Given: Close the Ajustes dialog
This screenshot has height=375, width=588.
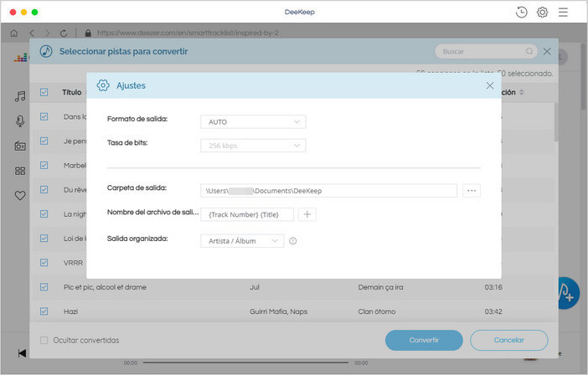Looking at the screenshot, I should (490, 85).
